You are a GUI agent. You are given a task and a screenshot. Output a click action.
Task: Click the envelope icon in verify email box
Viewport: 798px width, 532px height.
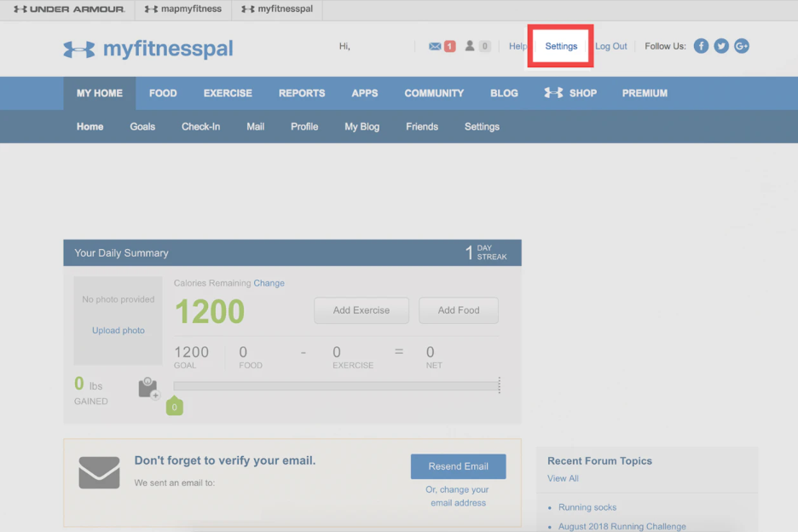pyautogui.click(x=99, y=472)
